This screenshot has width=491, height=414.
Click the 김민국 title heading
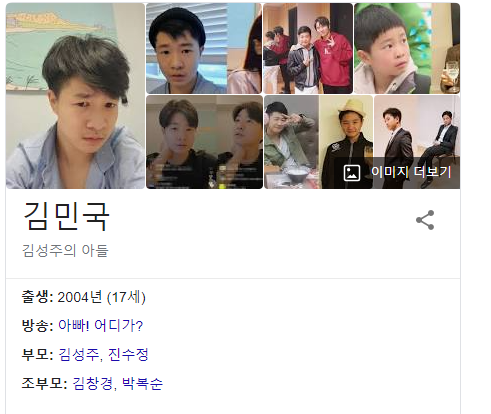66,216
